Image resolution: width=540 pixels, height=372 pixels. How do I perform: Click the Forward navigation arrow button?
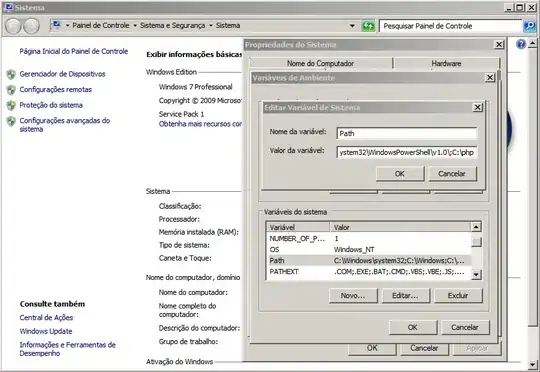point(31,26)
